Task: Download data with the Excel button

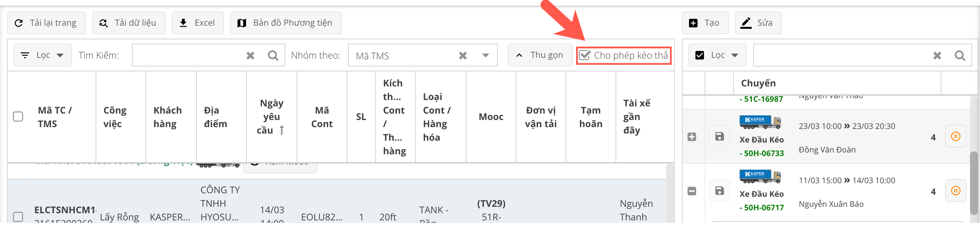Action: coord(198,23)
